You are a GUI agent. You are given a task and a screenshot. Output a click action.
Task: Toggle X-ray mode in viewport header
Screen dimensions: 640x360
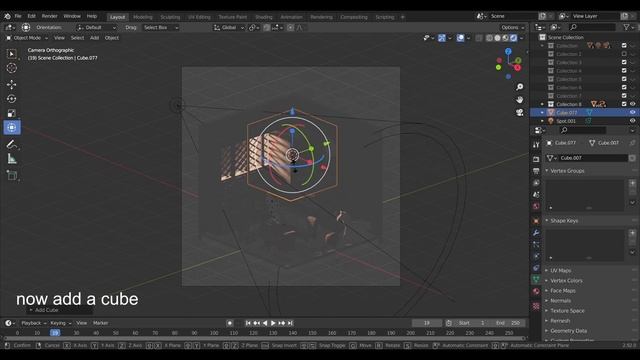coord(478,38)
